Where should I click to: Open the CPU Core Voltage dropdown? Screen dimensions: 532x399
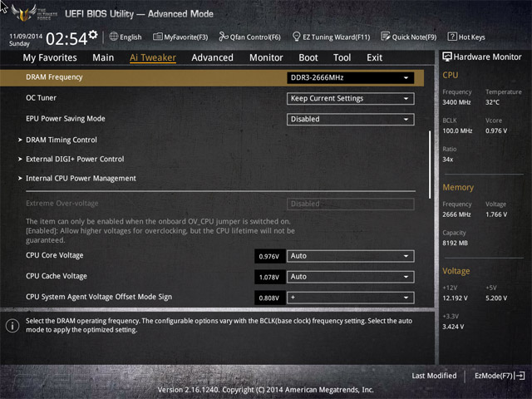[351, 256]
